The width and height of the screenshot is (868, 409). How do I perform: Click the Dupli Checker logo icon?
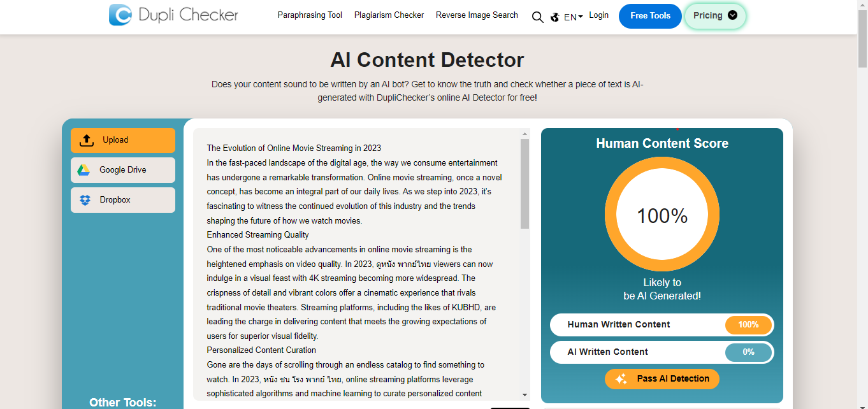[x=120, y=15]
